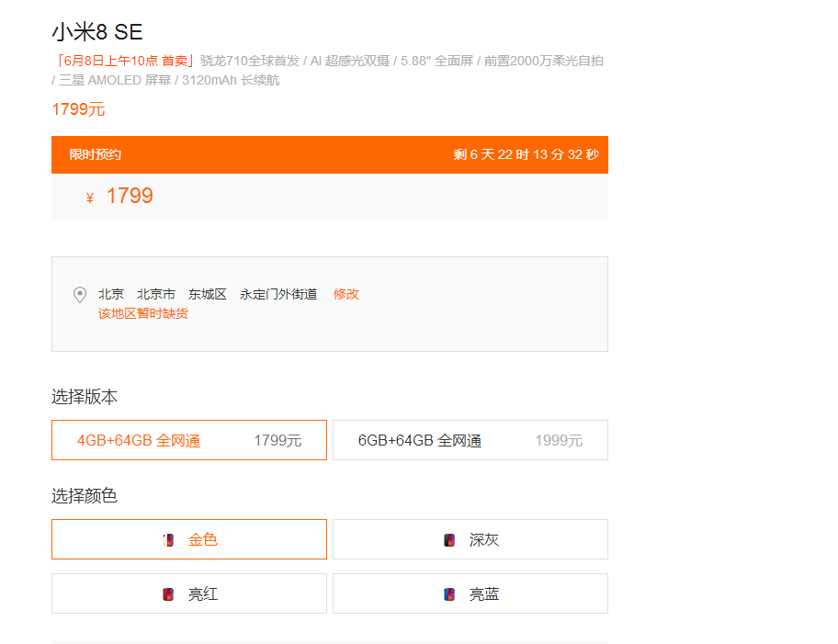Click the 小米8 SE product title
Screen dimensions: 838x644
(97, 31)
